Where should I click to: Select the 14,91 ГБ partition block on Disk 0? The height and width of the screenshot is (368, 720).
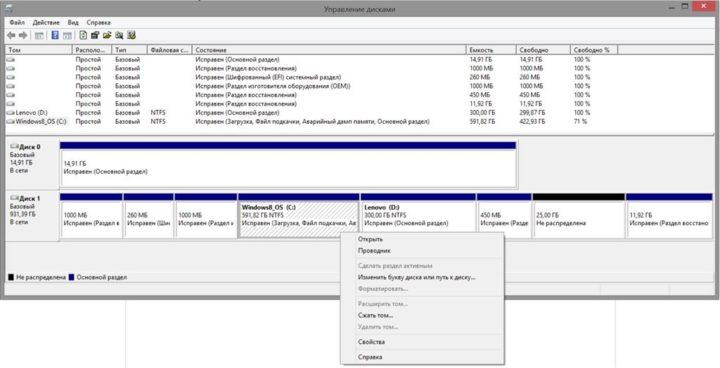[288, 164]
